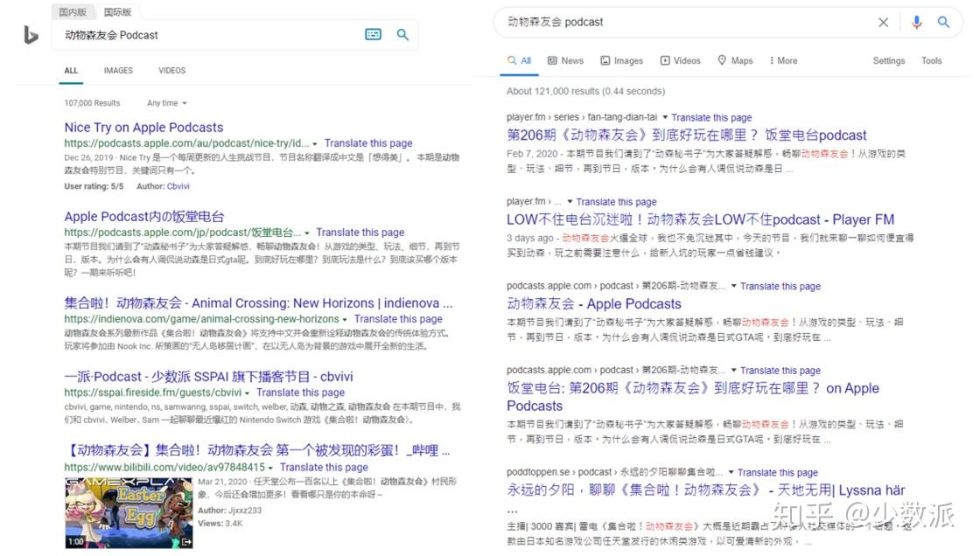Expand Google More menu

(x=783, y=60)
